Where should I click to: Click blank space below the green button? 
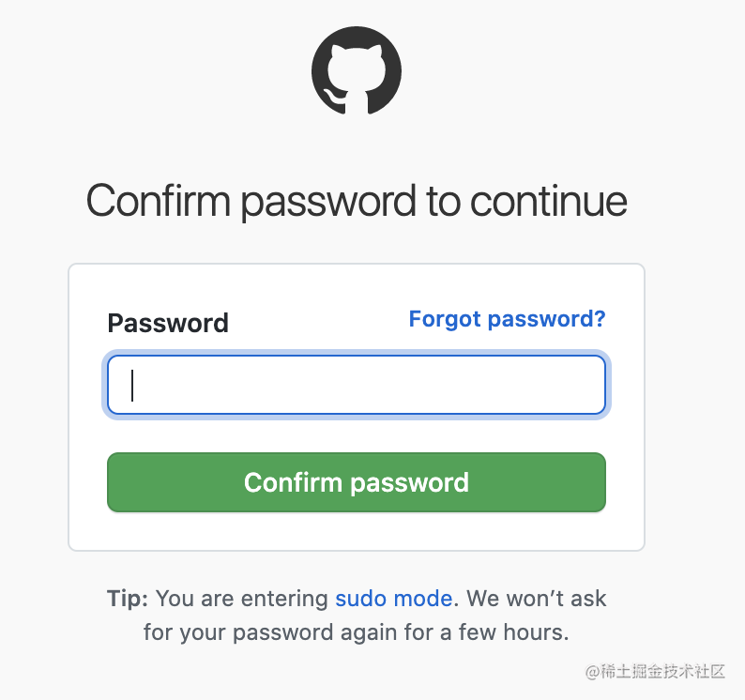tap(357, 531)
